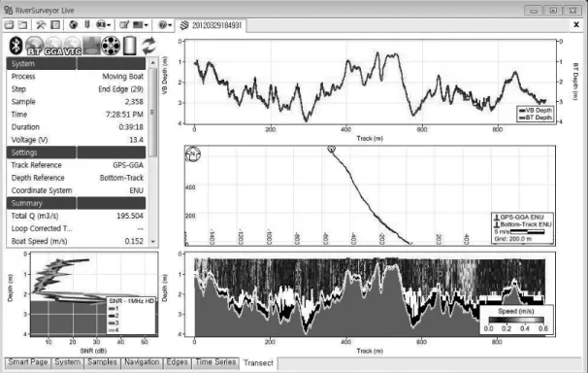The height and width of the screenshot is (373, 588).
Task: Select the Sample 2,358 row
Action: [x=77, y=102]
